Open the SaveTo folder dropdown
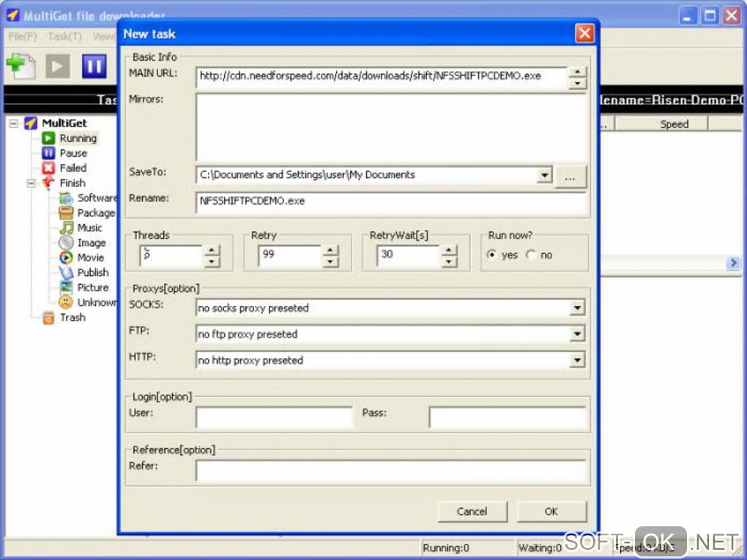Screen dimensions: 747x560 [x=545, y=175]
